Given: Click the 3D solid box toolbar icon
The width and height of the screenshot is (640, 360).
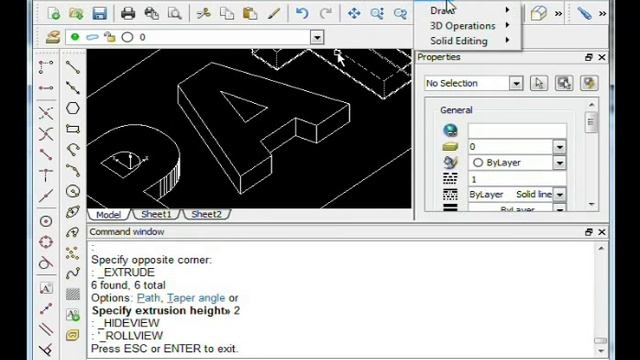Looking at the screenshot, I should click(x=539, y=13).
